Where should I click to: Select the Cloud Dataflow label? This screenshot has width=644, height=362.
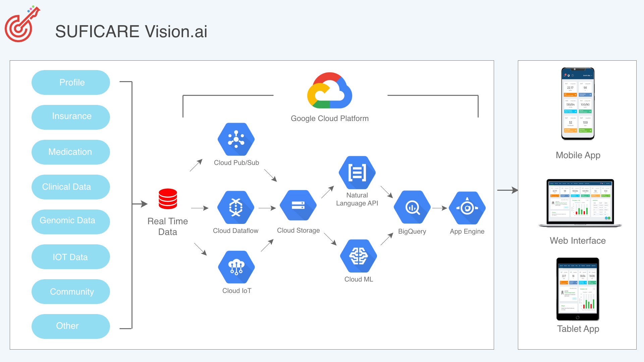click(236, 231)
